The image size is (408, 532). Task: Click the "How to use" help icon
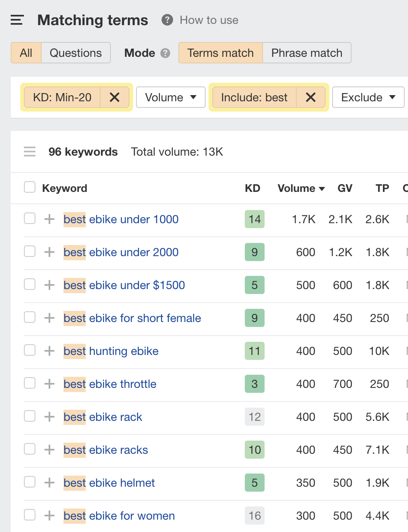click(166, 20)
